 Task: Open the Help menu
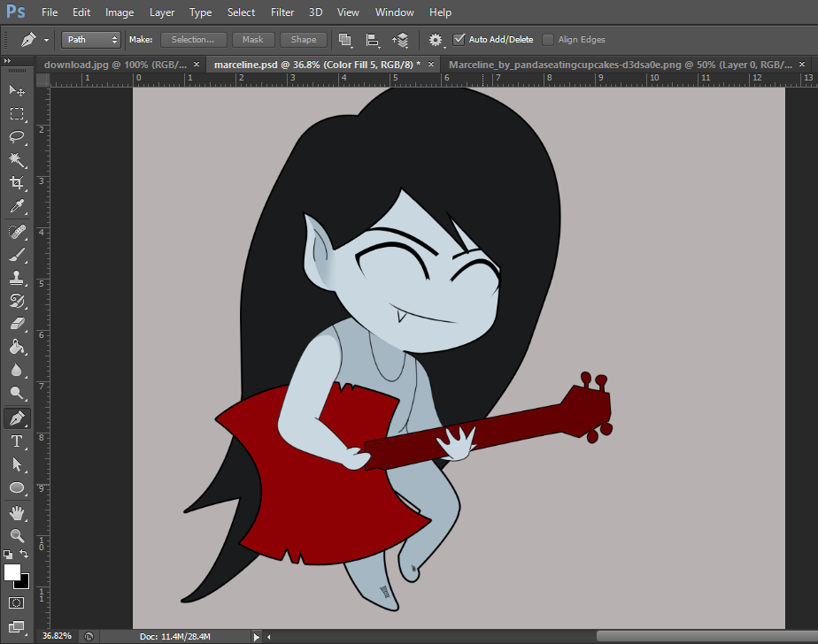[440, 12]
